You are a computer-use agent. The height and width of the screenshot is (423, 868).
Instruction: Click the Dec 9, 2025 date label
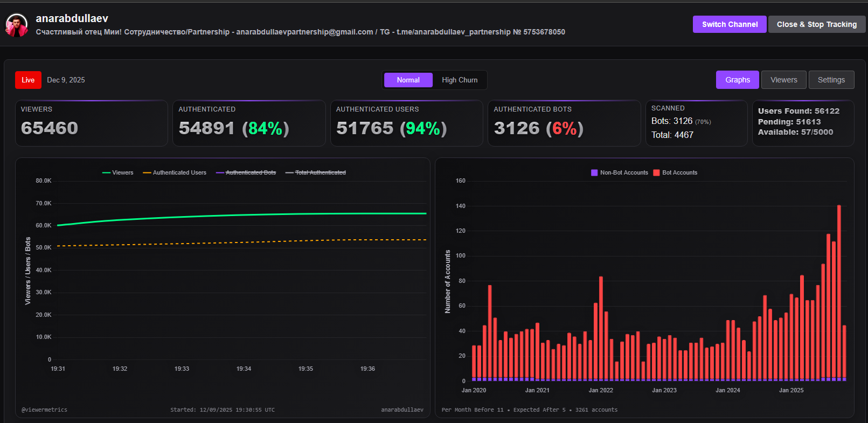(66, 80)
